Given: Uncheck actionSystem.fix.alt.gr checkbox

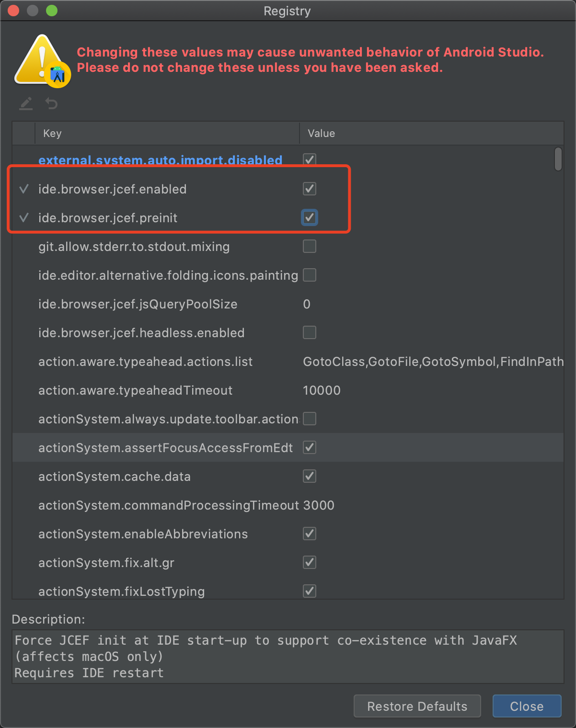Looking at the screenshot, I should [x=310, y=562].
